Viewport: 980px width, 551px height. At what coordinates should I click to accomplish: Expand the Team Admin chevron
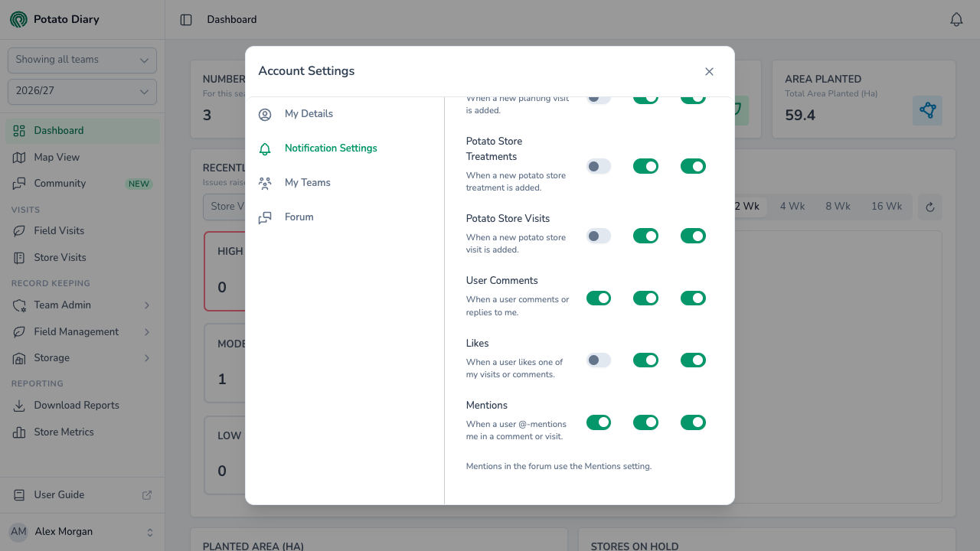pyautogui.click(x=147, y=305)
